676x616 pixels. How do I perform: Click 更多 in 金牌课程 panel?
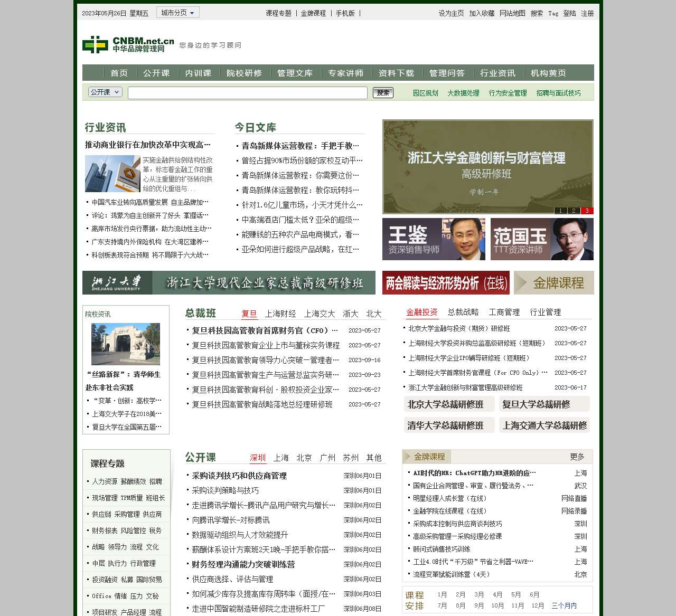pyautogui.click(x=577, y=457)
